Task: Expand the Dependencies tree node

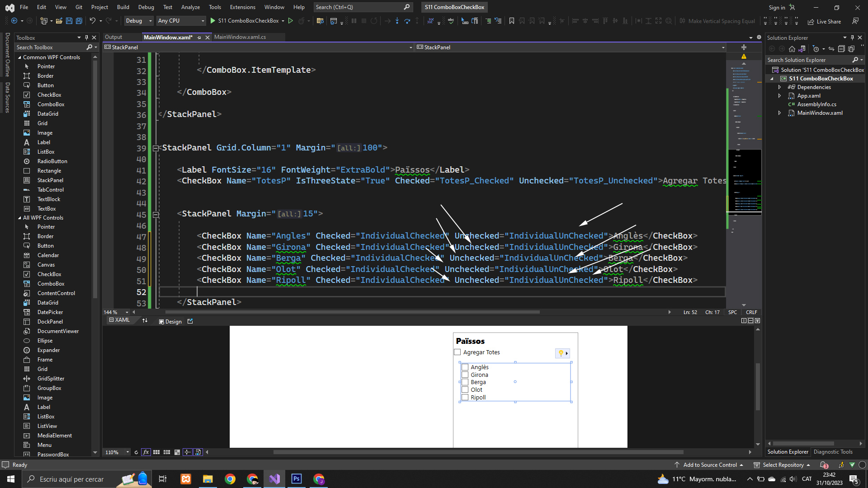Action: coord(779,87)
